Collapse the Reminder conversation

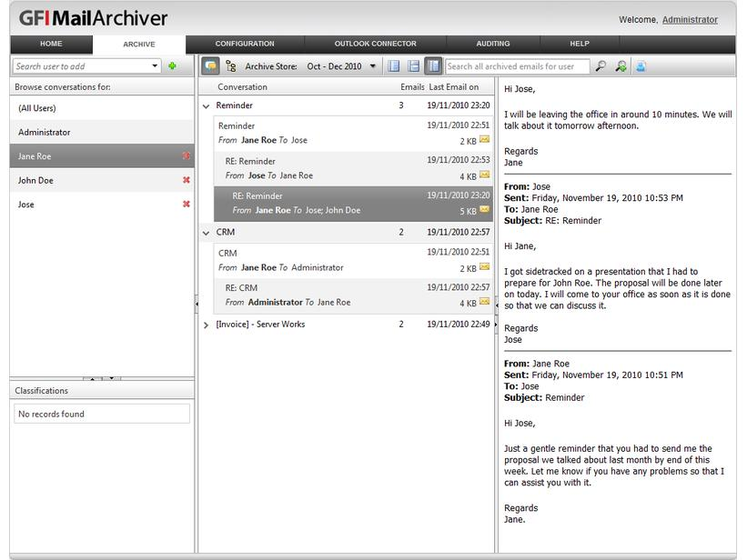[x=206, y=106]
